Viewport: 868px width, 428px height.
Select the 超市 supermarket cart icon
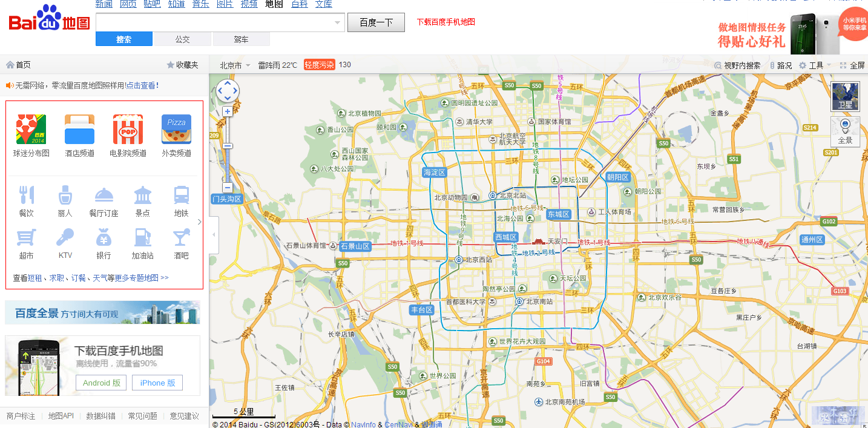tap(26, 237)
